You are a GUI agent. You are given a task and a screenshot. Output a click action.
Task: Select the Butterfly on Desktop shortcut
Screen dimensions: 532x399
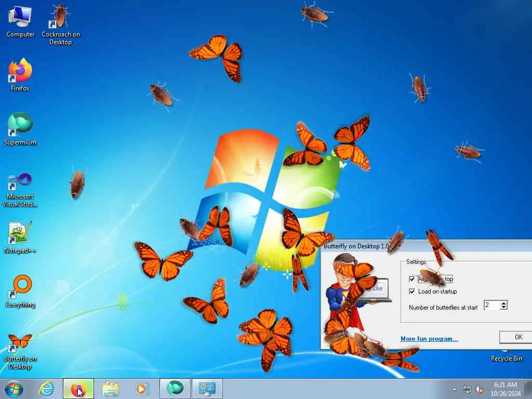coord(20,351)
